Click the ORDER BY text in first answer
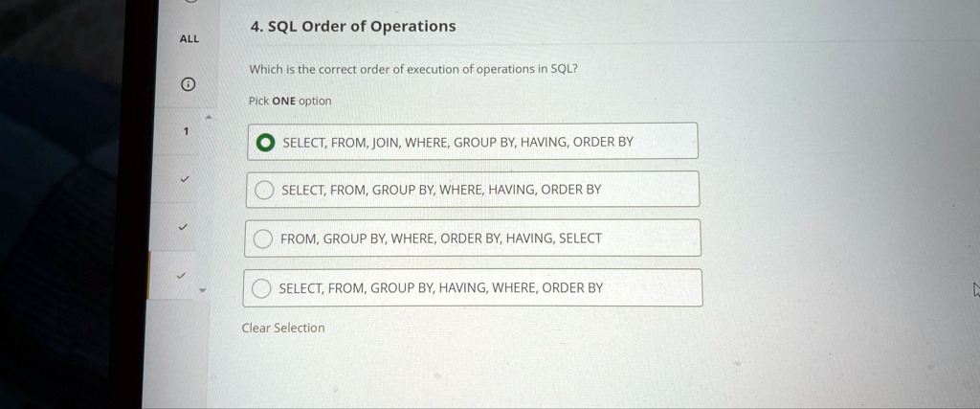Viewport: 980px width, 409px height. click(x=603, y=142)
